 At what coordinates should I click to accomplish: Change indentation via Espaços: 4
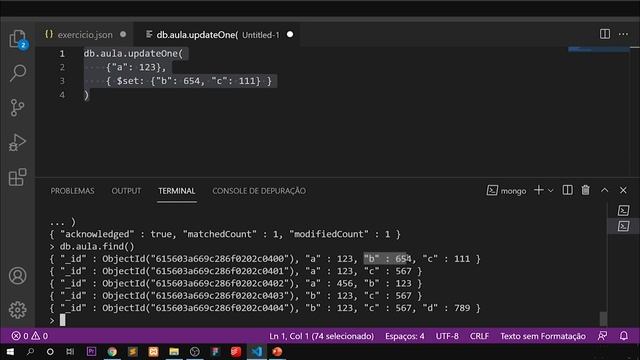[x=404, y=336]
